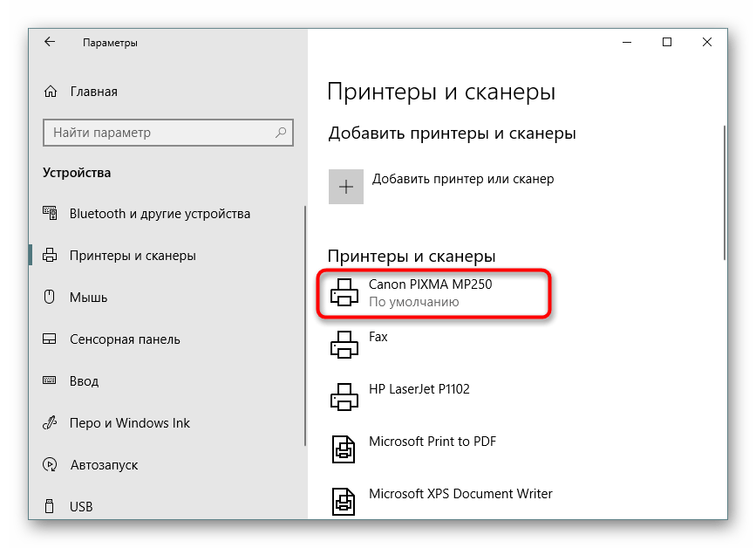
Task: Click the back arrow in title bar
Action: pyautogui.click(x=50, y=42)
